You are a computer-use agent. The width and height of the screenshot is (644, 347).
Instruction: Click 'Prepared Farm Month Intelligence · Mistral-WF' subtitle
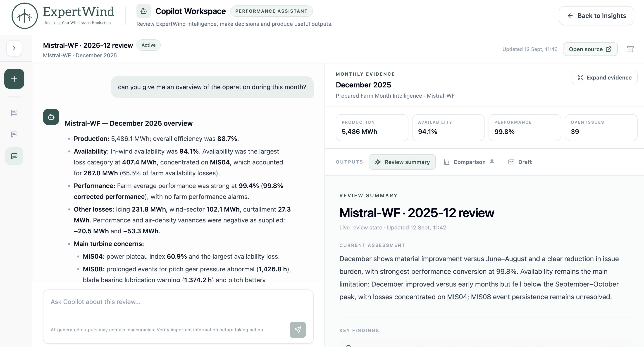tap(395, 96)
